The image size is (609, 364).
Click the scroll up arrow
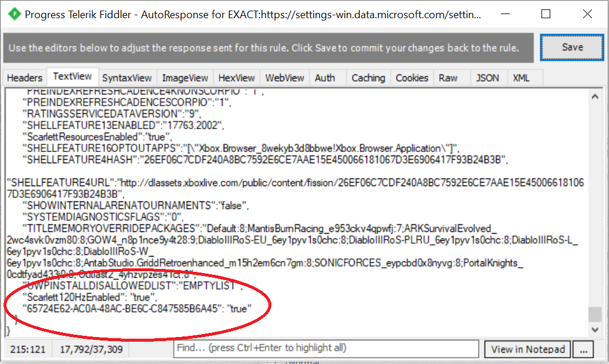pos(595,97)
